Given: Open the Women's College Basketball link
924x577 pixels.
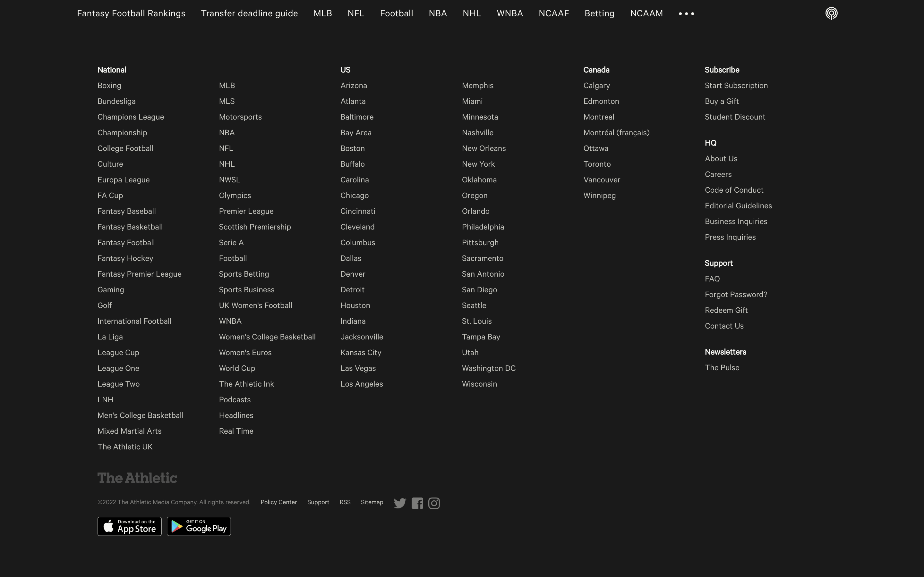Looking at the screenshot, I should coord(267,337).
